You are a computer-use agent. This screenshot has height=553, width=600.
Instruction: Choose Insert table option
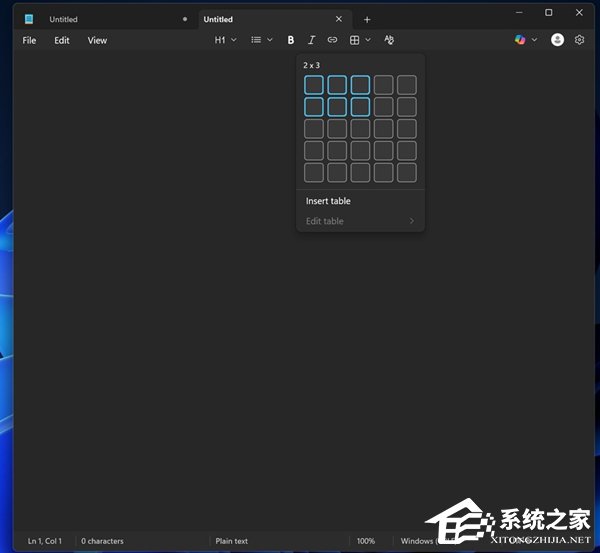tap(360, 201)
